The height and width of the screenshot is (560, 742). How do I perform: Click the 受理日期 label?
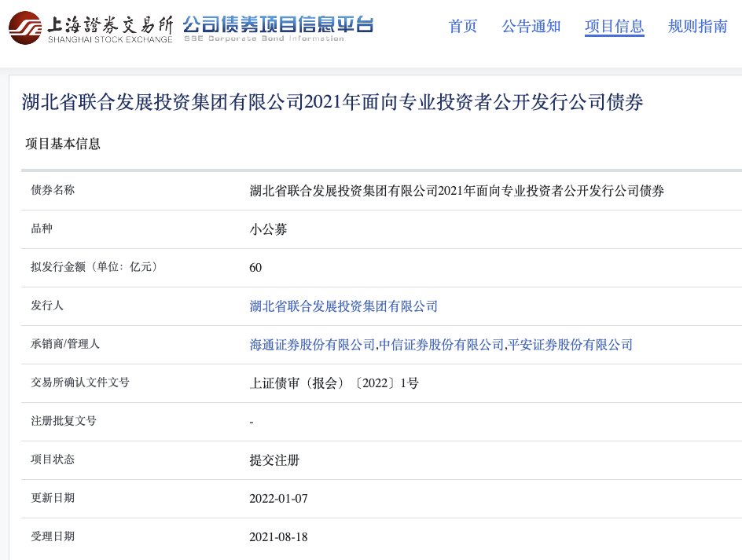click(53, 536)
